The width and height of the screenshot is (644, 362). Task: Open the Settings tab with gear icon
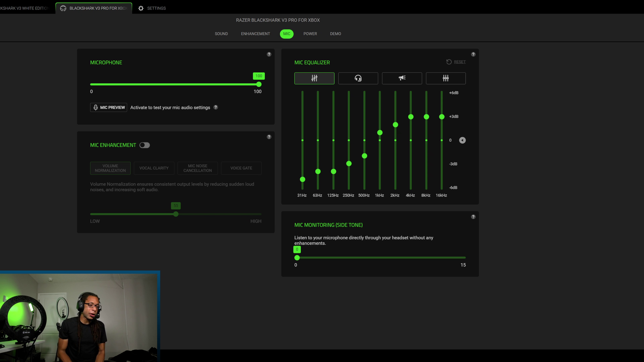(152, 8)
